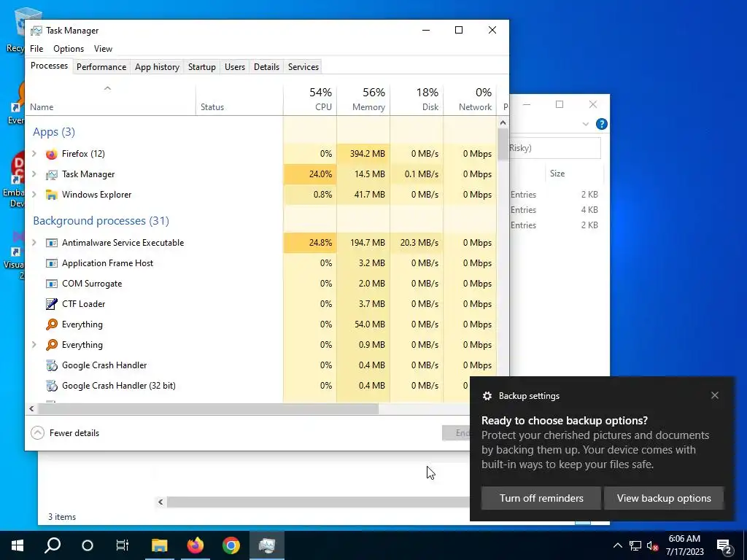Expand ribbon chevron in background window

coord(586,124)
